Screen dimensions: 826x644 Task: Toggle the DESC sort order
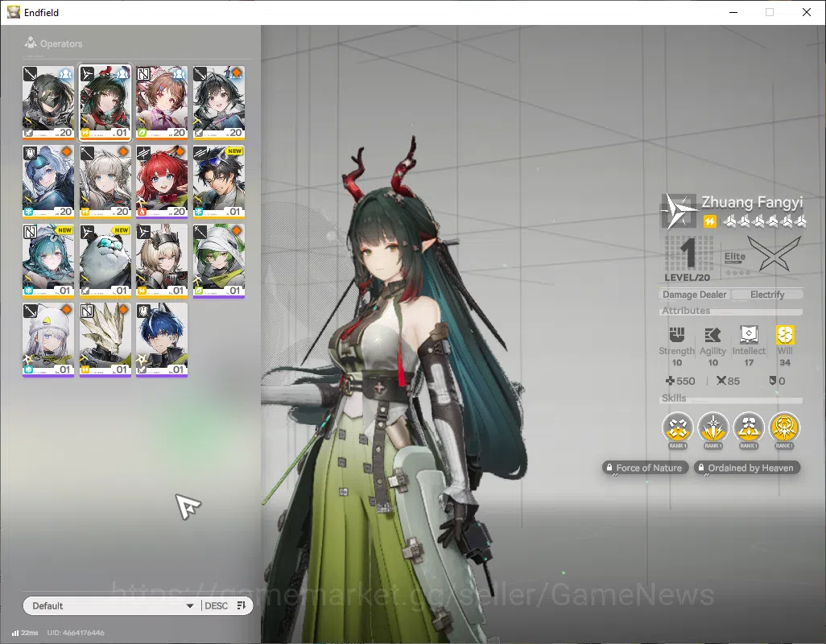216,605
